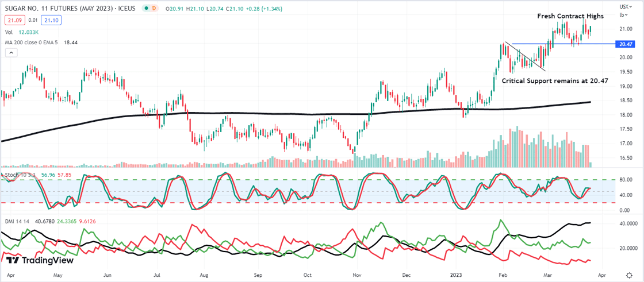Image resolution: width=644 pixels, height=282 pixels.
Task: Open chart settings gear at bottom right
Action: click(629, 275)
